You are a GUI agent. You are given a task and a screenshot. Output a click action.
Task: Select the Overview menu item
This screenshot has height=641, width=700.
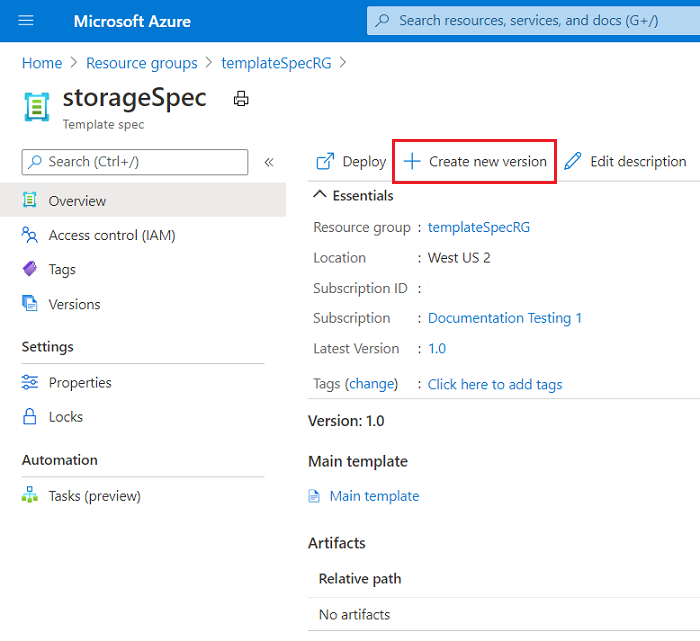coord(143,200)
